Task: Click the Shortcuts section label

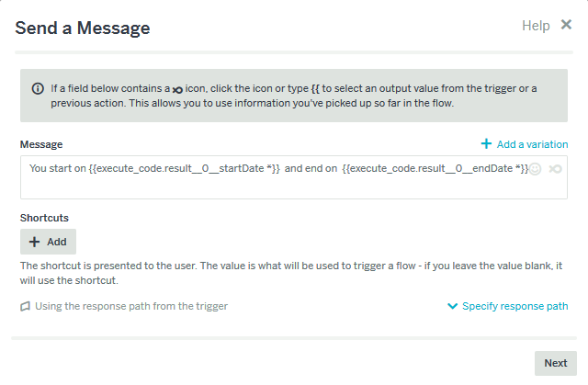Action: coord(45,218)
